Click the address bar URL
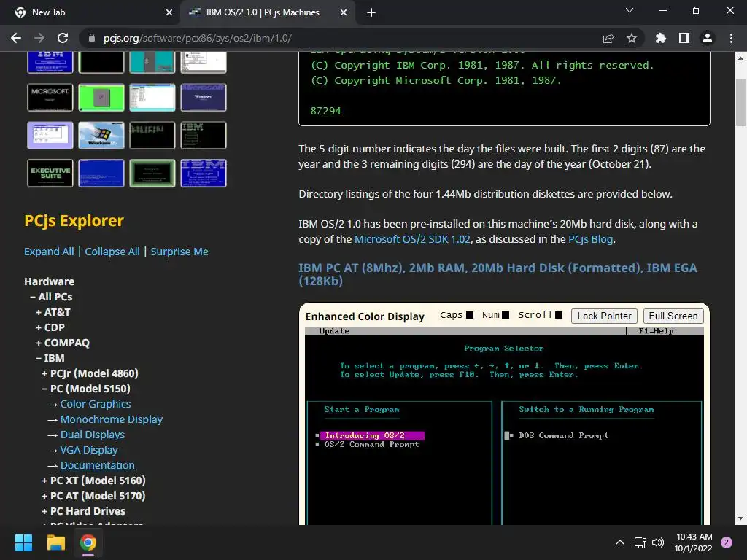747x560 pixels. coord(197,38)
